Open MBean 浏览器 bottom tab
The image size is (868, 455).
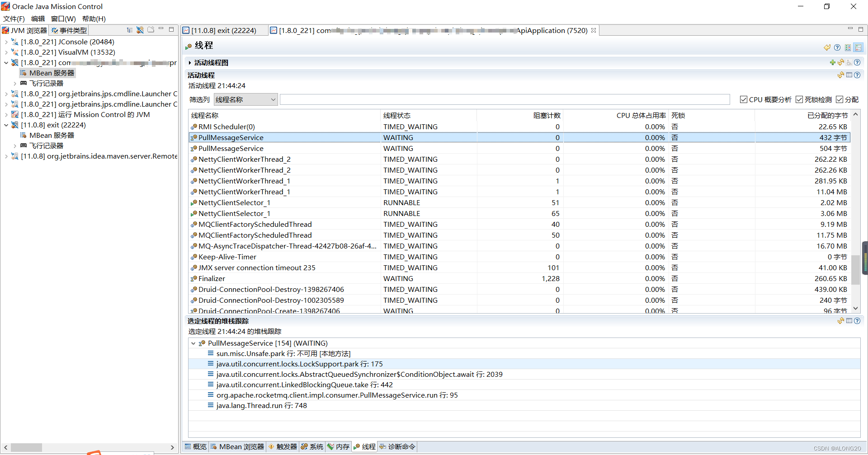pyautogui.click(x=237, y=446)
